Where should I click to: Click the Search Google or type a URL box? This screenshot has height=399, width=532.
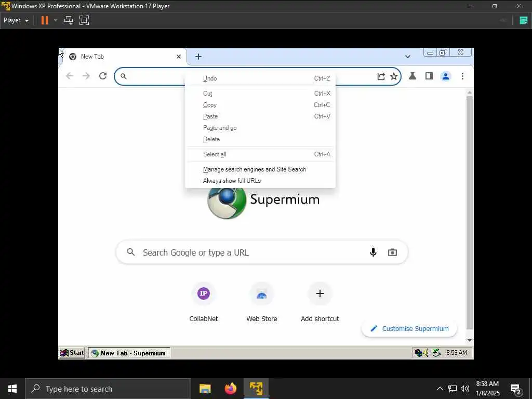[x=262, y=252]
